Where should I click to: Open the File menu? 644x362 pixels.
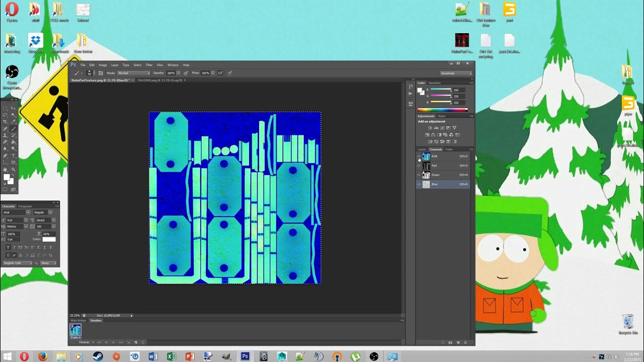(x=83, y=65)
